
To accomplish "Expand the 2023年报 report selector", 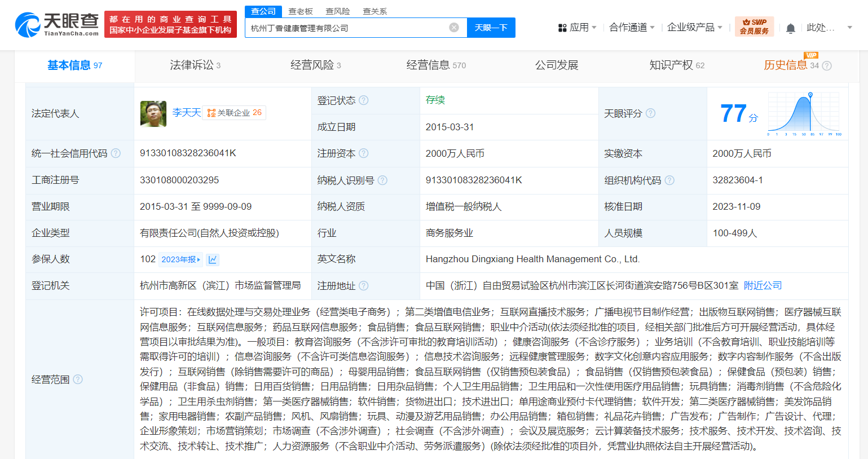I will coord(180,259).
